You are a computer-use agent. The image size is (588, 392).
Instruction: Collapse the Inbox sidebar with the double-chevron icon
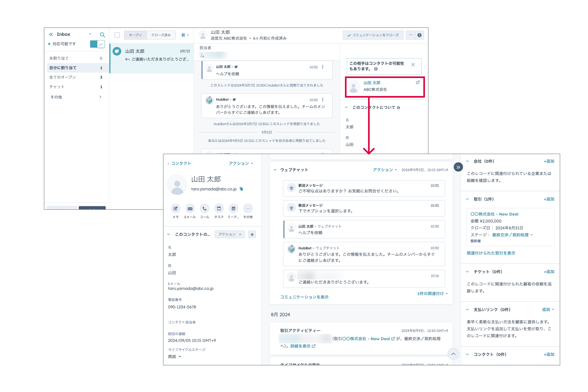[x=51, y=34]
